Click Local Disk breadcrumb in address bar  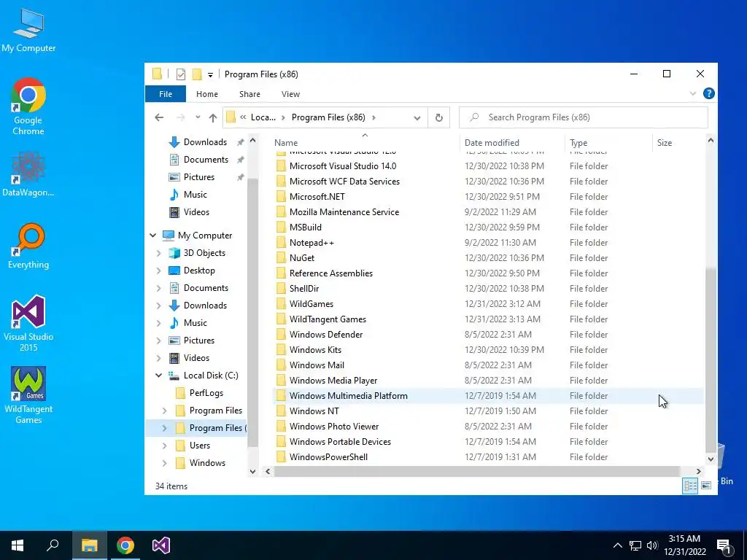(263, 117)
